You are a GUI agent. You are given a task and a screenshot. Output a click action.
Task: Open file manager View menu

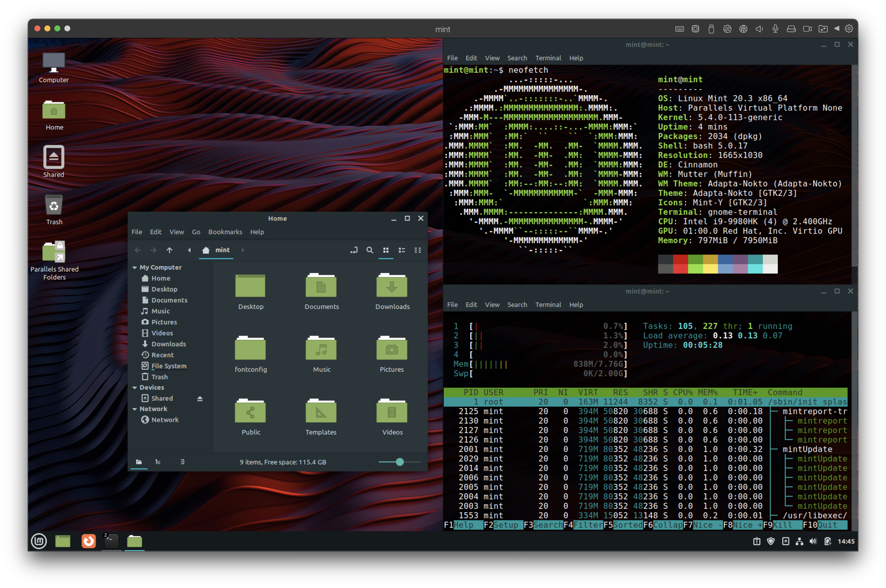tap(176, 232)
